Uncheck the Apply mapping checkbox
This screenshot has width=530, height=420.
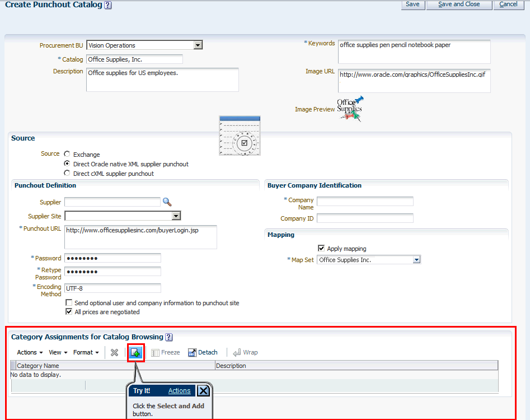[x=321, y=248]
